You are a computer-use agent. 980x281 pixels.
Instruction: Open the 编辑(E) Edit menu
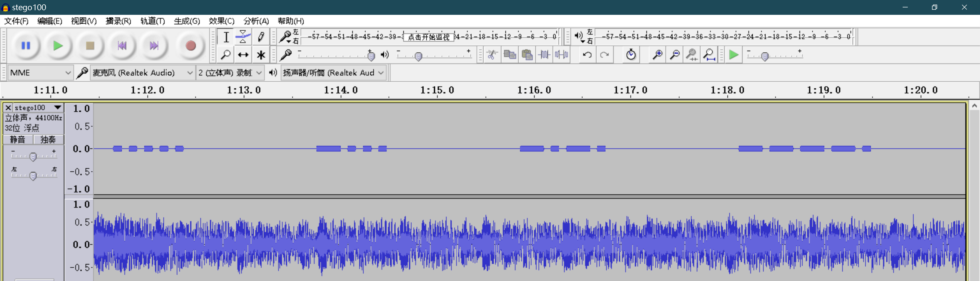[50, 21]
